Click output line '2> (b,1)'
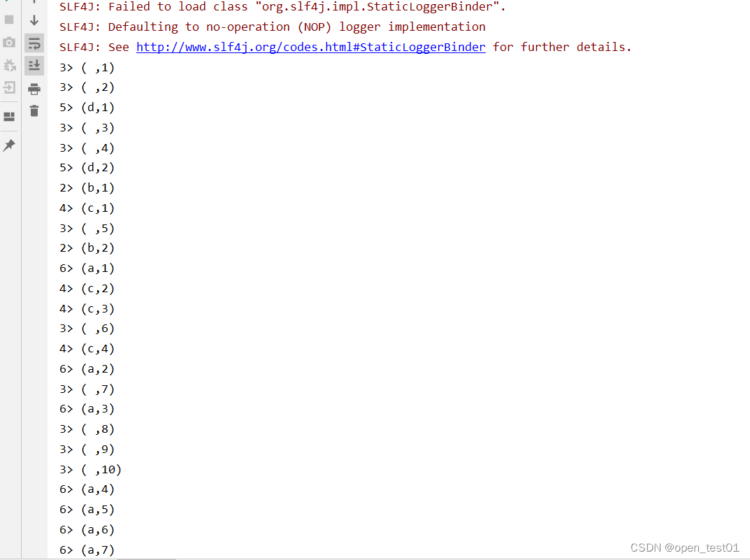 tap(87, 188)
